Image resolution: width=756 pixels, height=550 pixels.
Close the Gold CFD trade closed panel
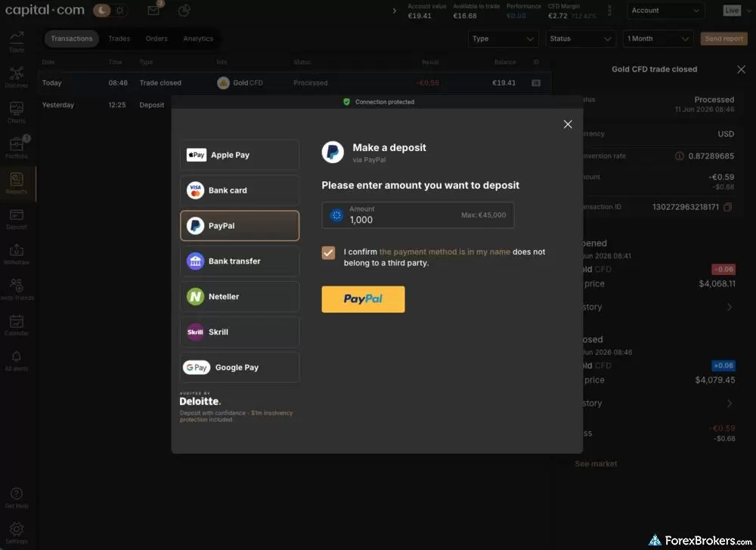(741, 70)
